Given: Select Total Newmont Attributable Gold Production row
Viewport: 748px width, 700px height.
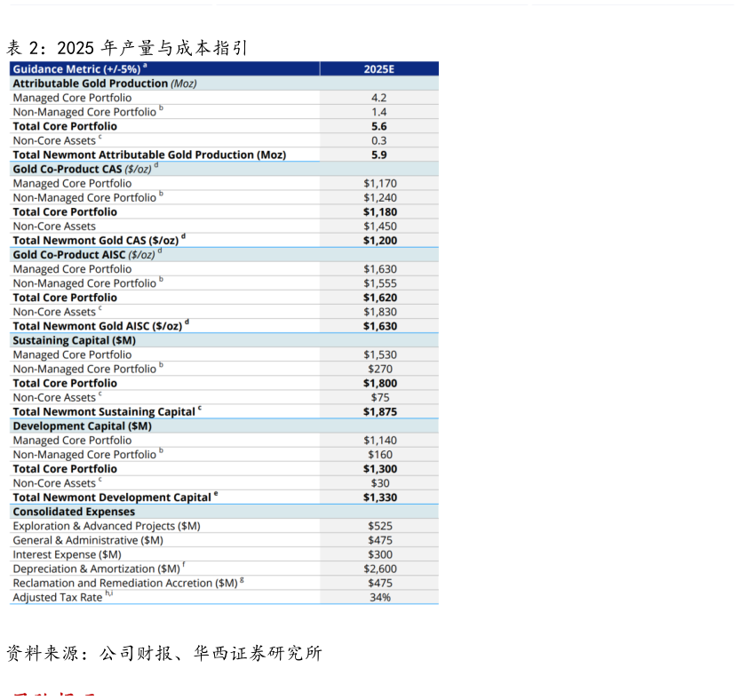Looking at the screenshot, I should 149,155.
